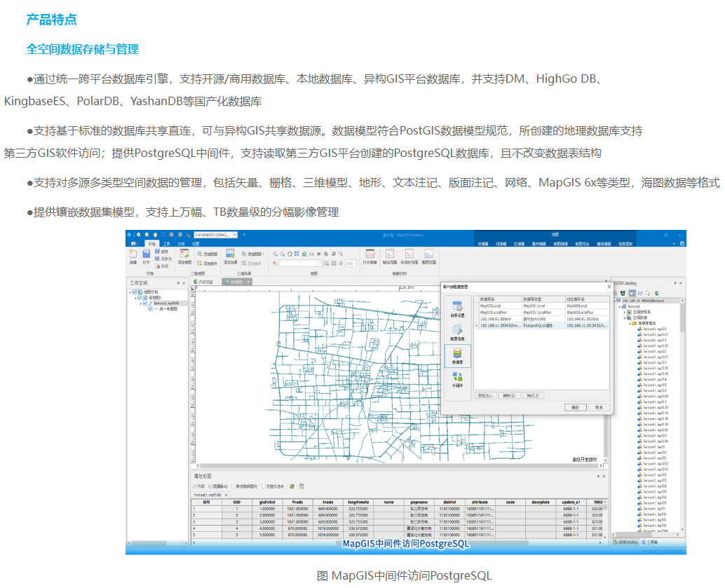Switch to 工具 ribbon tab
Image resolution: width=725 pixels, height=588 pixels.
point(166,244)
